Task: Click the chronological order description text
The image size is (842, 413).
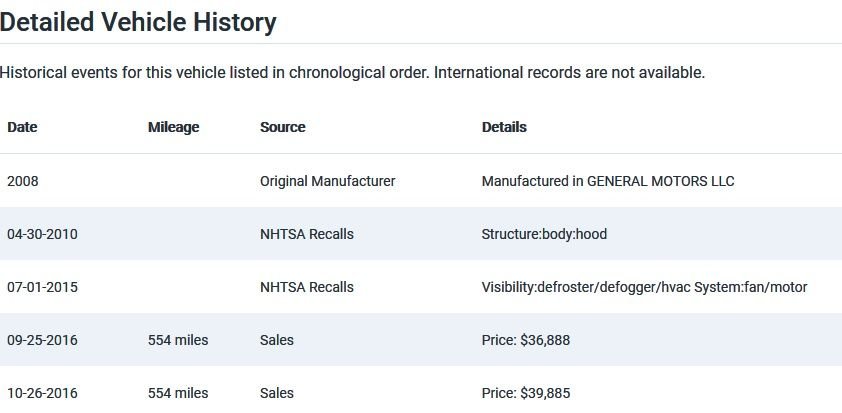Action: point(352,73)
